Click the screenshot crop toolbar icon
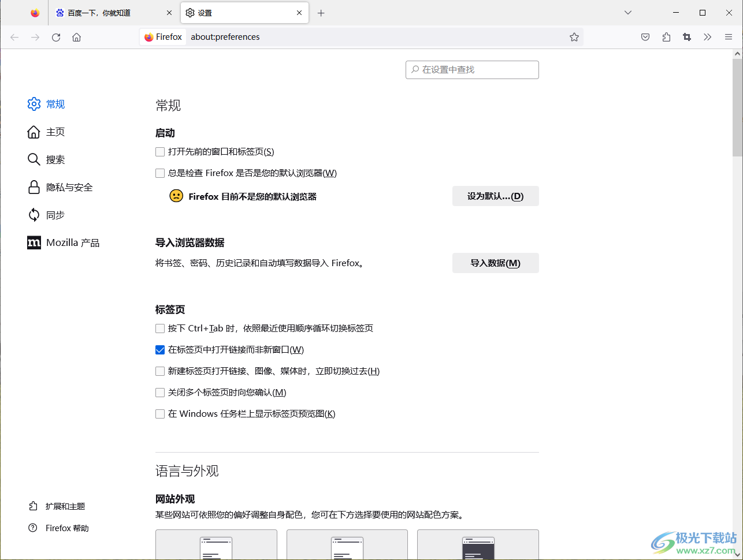The image size is (743, 560). pyautogui.click(x=687, y=37)
